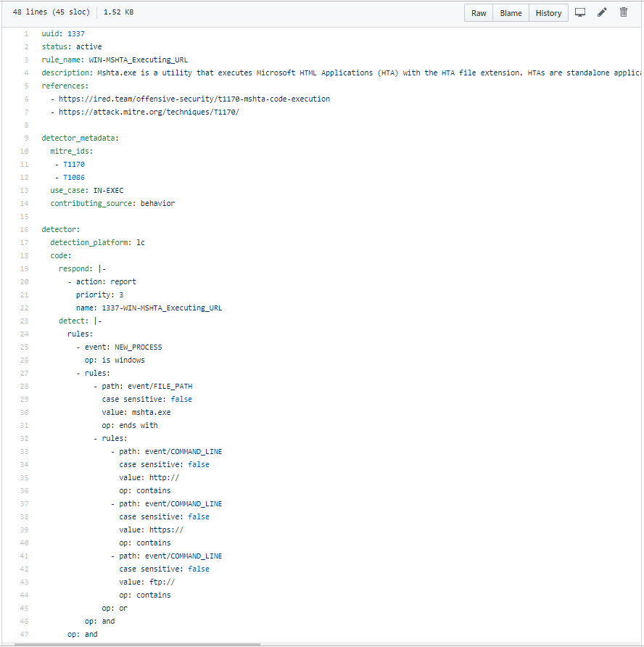Click 'contributing_source: behavior' line
The image size is (644, 647).
[x=112, y=203]
